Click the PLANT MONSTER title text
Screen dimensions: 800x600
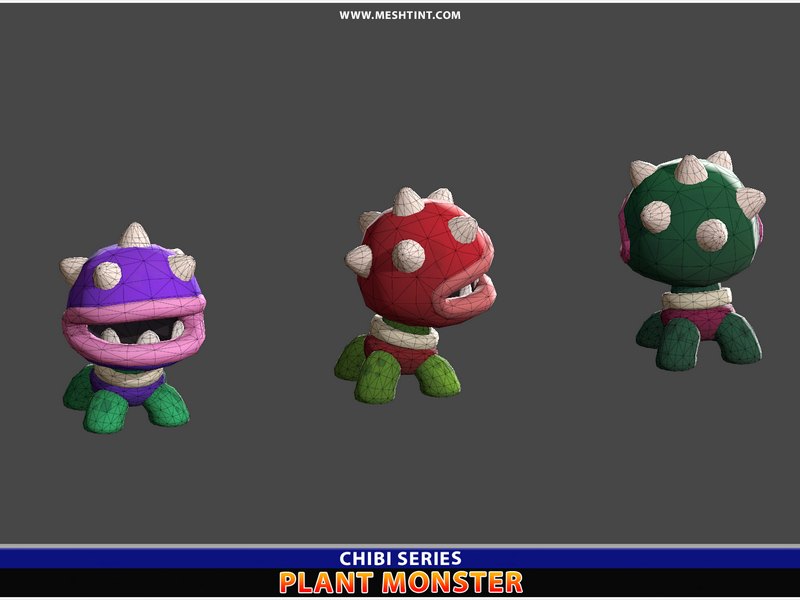point(401,583)
